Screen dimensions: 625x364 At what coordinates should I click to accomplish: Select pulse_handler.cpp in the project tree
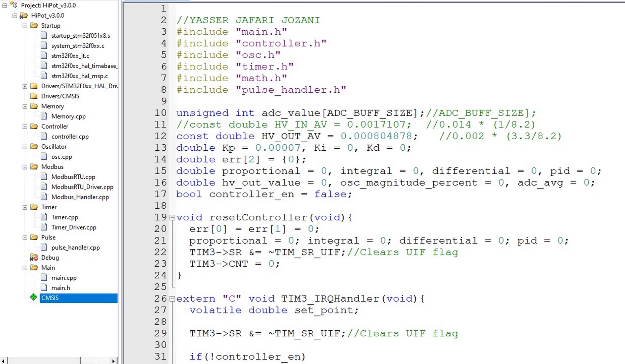pyautogui.click(x=75, y=247)
